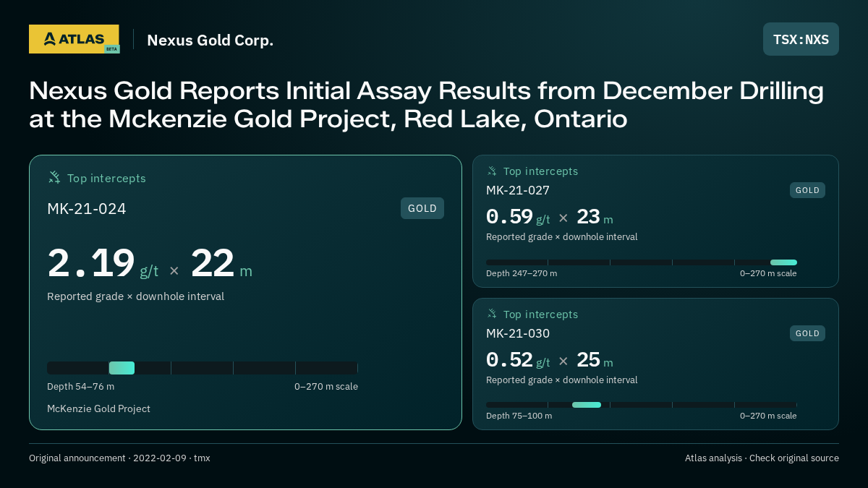Click 'Original announcement · 2022-02-09 · tmx' footer
The width and height of the screenshot is (868, 488).
119,458
